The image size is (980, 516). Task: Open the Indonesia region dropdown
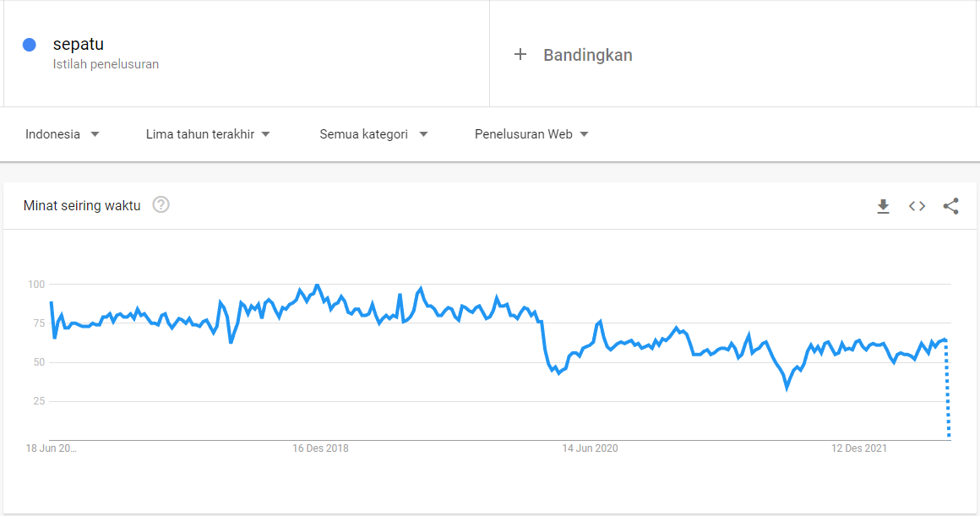coord(63,134)
